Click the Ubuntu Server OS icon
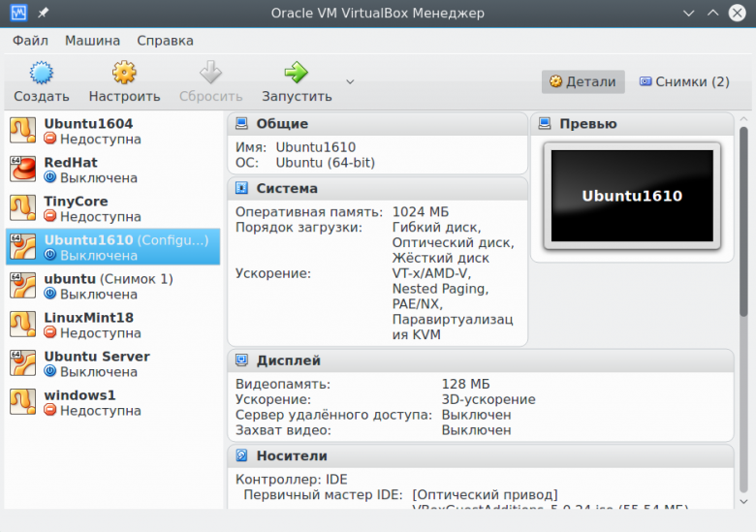756x532 pixels. [x=22, y=363]
